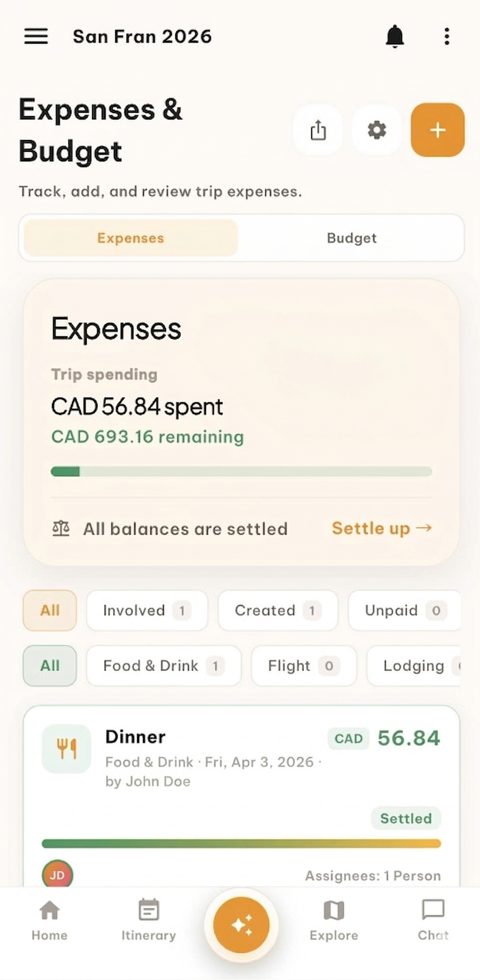Switch to the Budget tab
This screenshot has width=480, height=980.
352,238
